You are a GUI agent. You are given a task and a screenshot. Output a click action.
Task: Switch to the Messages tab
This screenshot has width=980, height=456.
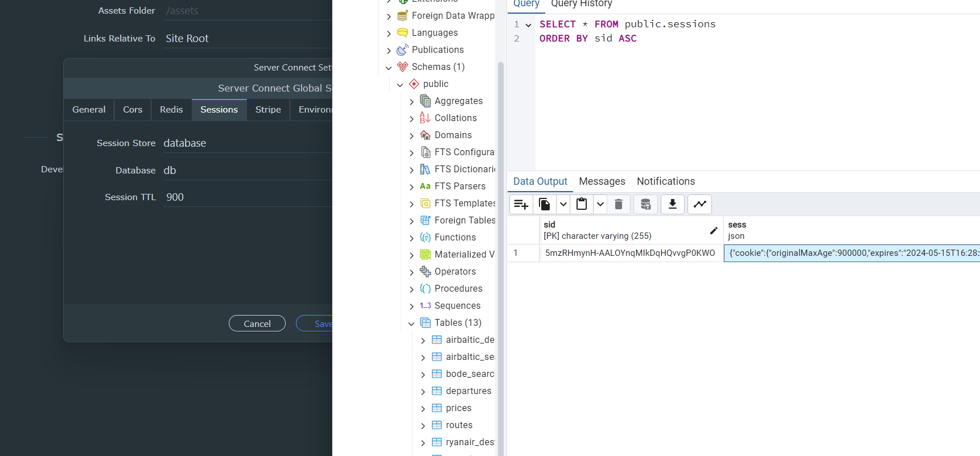[602, 181]
